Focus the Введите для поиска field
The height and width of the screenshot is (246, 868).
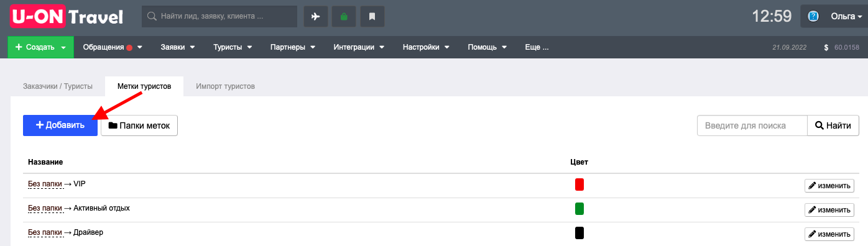coord(752,125)
